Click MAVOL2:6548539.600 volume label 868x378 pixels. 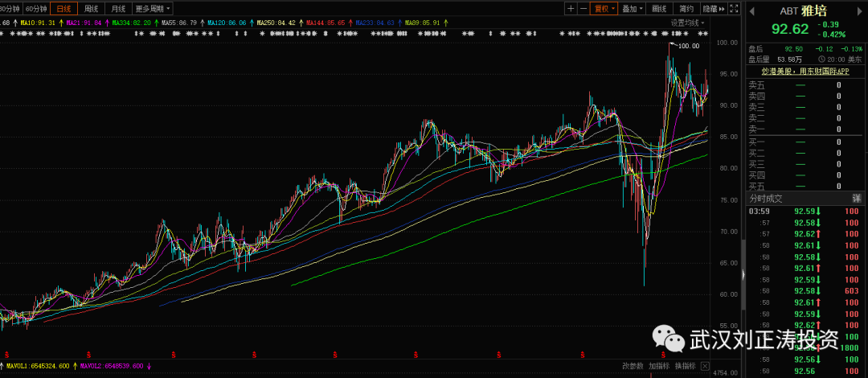click(x=113, y=367)
